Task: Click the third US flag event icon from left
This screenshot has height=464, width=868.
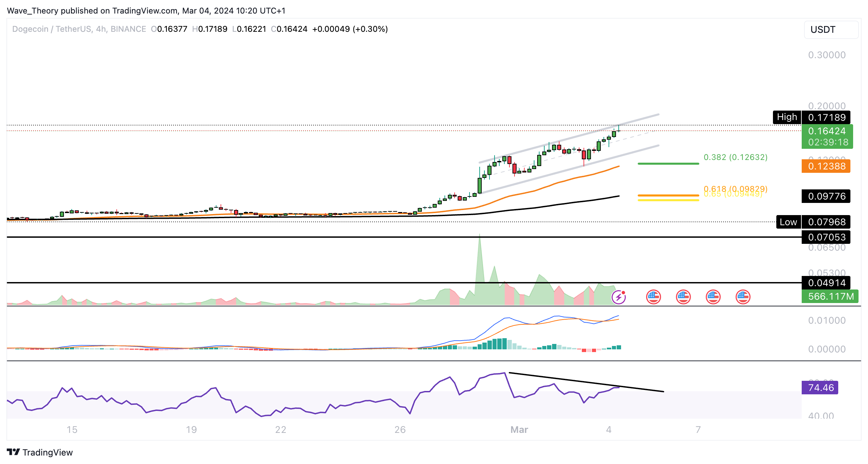Action: (713, 297)
